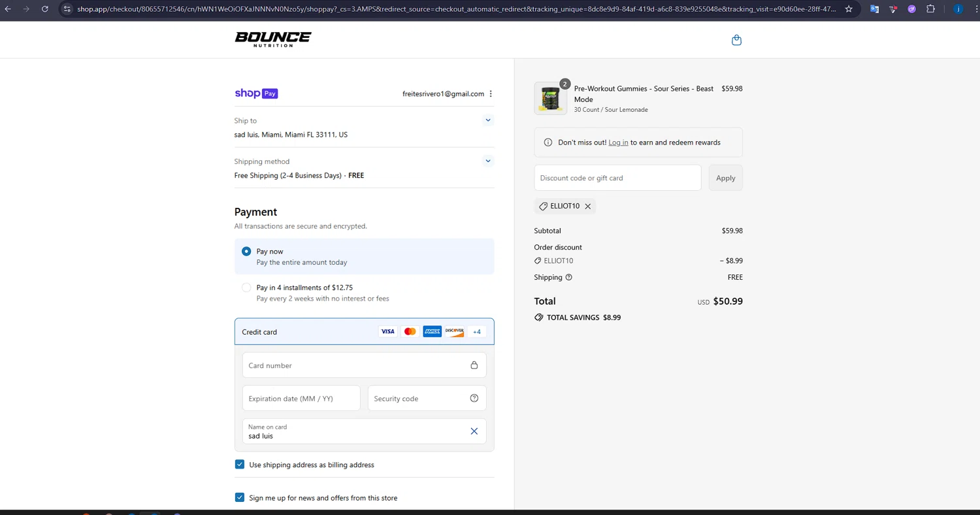Uncheck Use shipping address as billing address

pos(240,465)
